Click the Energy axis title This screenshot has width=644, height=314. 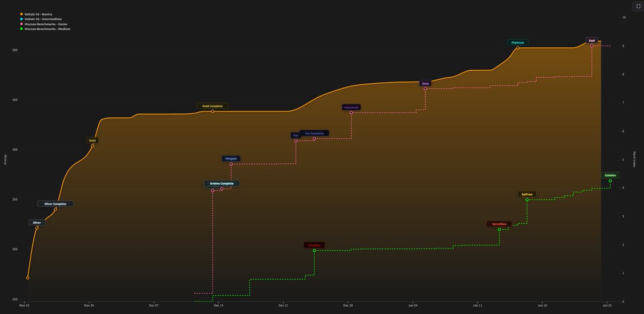tap(5, 159)
